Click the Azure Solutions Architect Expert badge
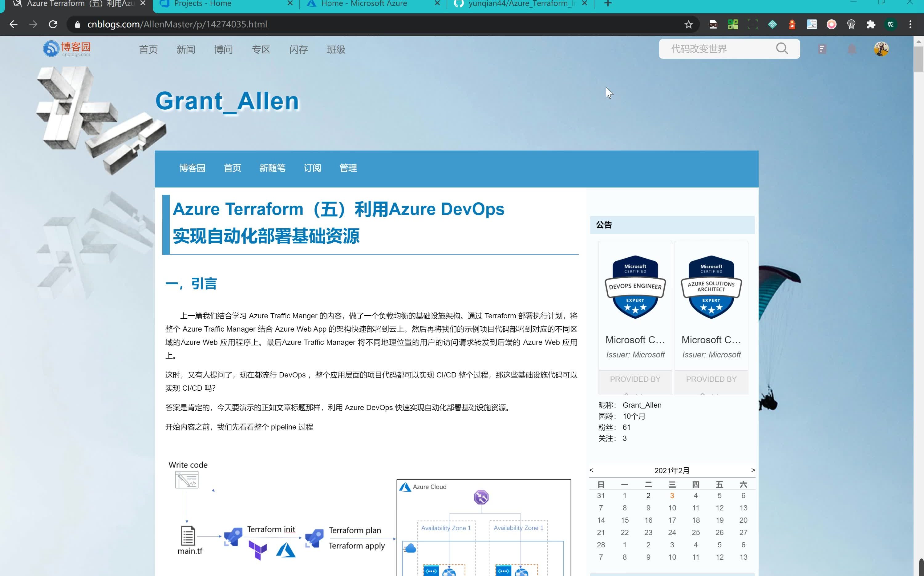924x576 pixels. (x=711, y=287)
